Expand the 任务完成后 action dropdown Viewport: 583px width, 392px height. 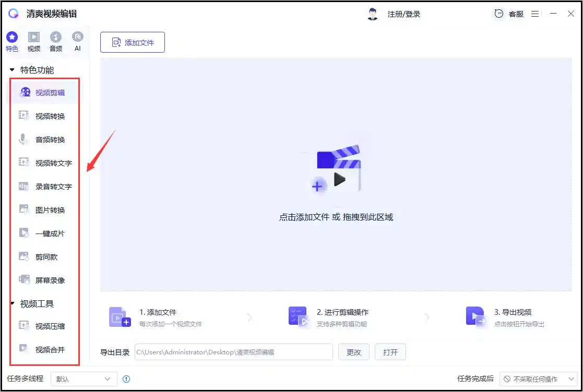coord(537,379)
